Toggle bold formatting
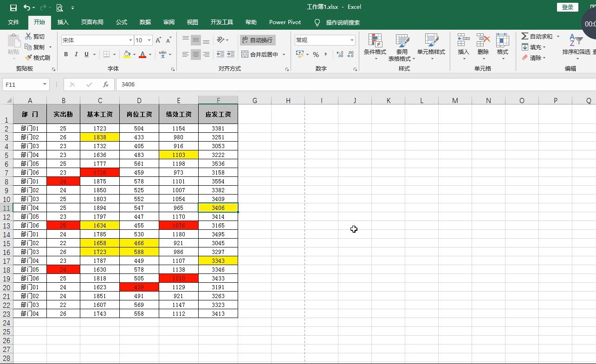The height and width of the screenshot is (364, 596). coord(65,54)
